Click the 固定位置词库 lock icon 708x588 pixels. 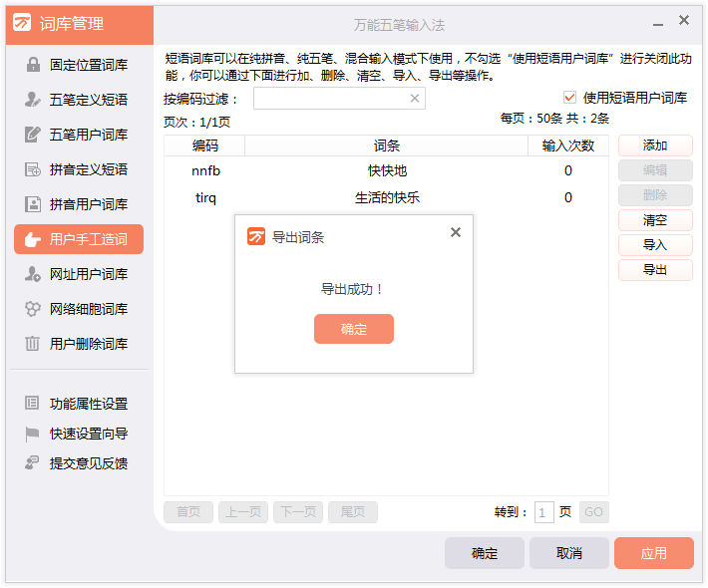click(x=32, y=65)
